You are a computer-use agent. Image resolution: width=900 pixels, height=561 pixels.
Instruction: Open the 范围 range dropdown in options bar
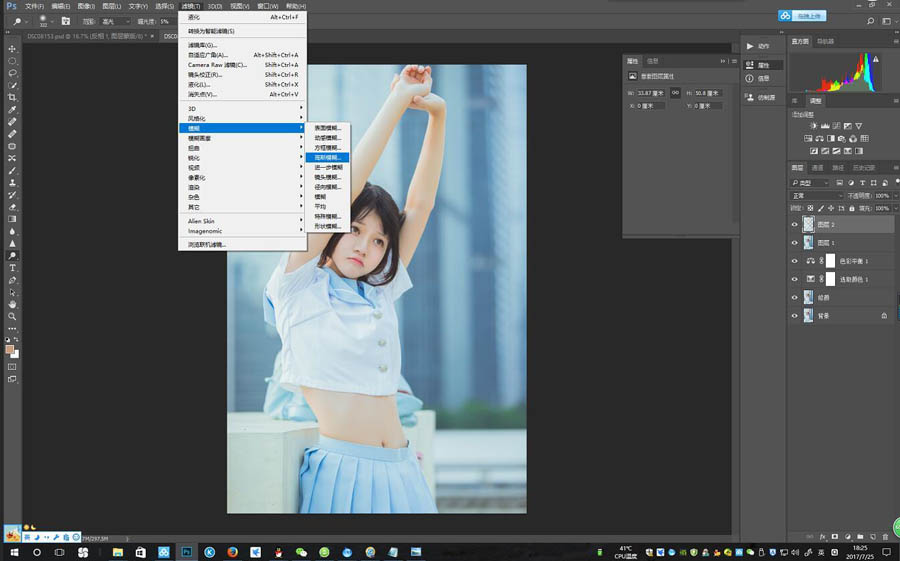click(x=114, y=21)
